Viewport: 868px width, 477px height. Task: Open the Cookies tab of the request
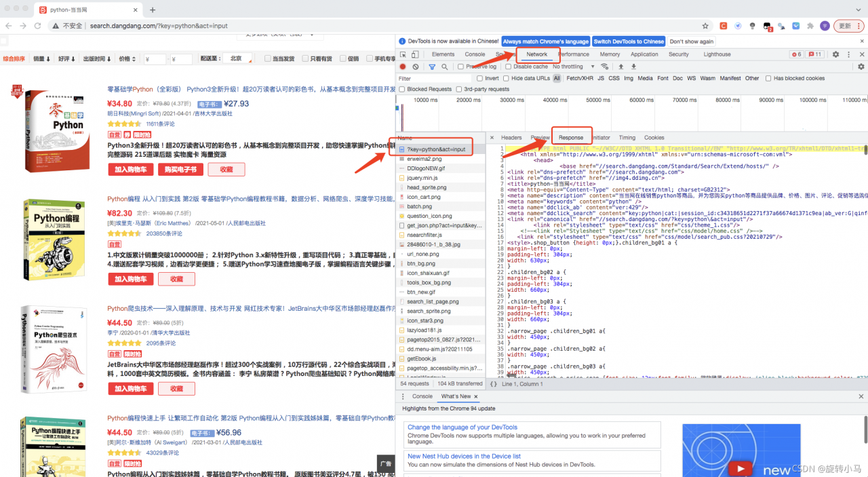(x=654, y=138)
